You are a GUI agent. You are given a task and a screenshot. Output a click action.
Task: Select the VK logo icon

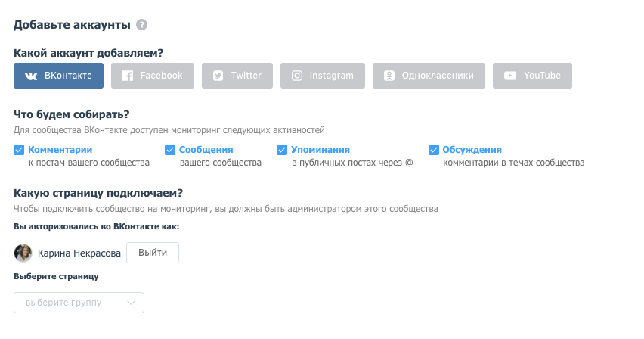pyautogui.click(x=31, y=76)
